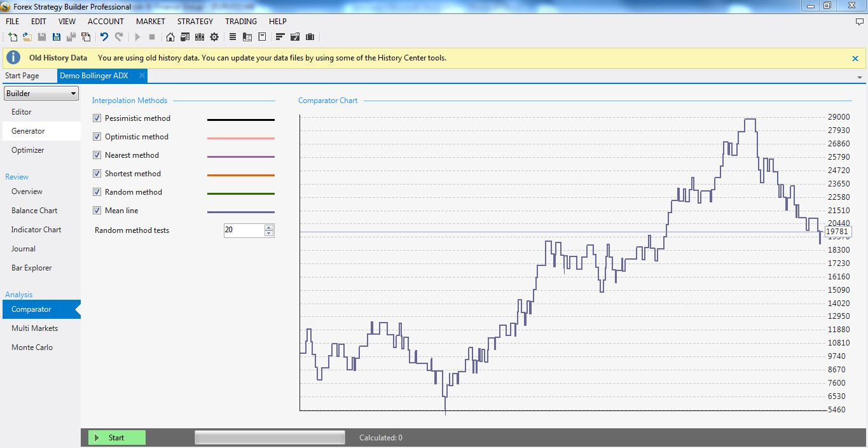Click the notebook page toolbar icon
The image size is (868, 448).
[x=262, y=37]
